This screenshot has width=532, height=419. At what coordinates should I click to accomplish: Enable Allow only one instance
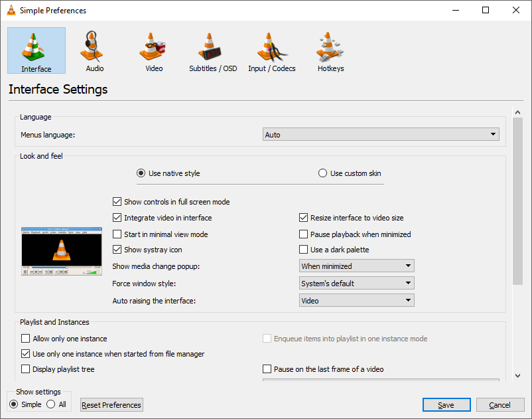pyautogui.click(x=26, y=339)
